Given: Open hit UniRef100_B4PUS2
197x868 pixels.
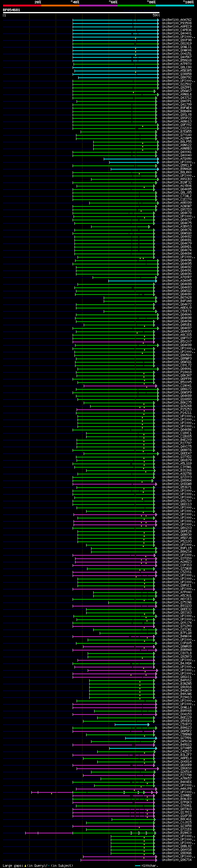Looking at the screenshot, I should point(177,680).
